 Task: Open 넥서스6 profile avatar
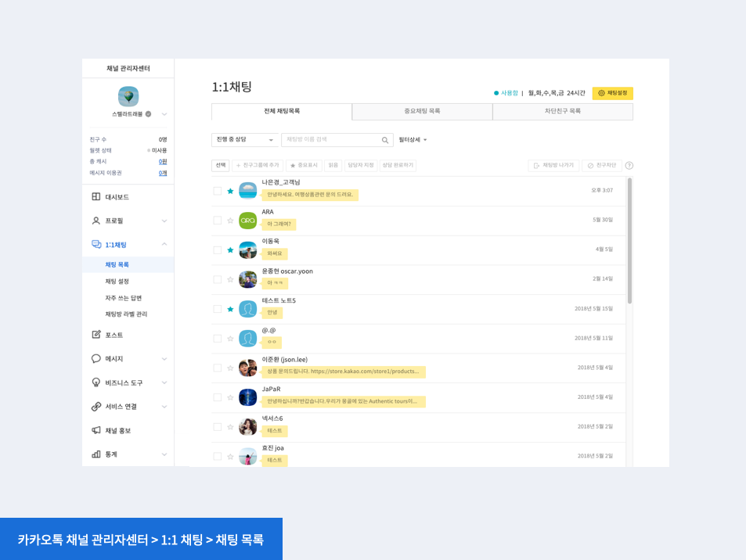247,427
